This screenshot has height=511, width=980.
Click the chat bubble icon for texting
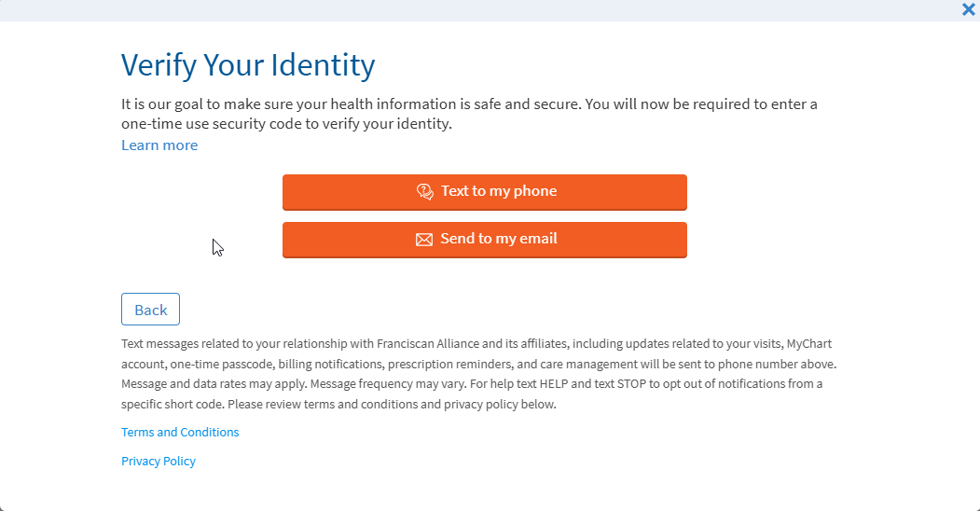[425, 192]
